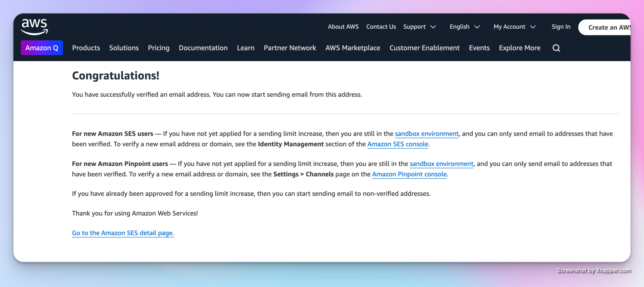The image size is (644, 287).
Task: Open the Solutions menu
Action: click(x=124, y=48)
